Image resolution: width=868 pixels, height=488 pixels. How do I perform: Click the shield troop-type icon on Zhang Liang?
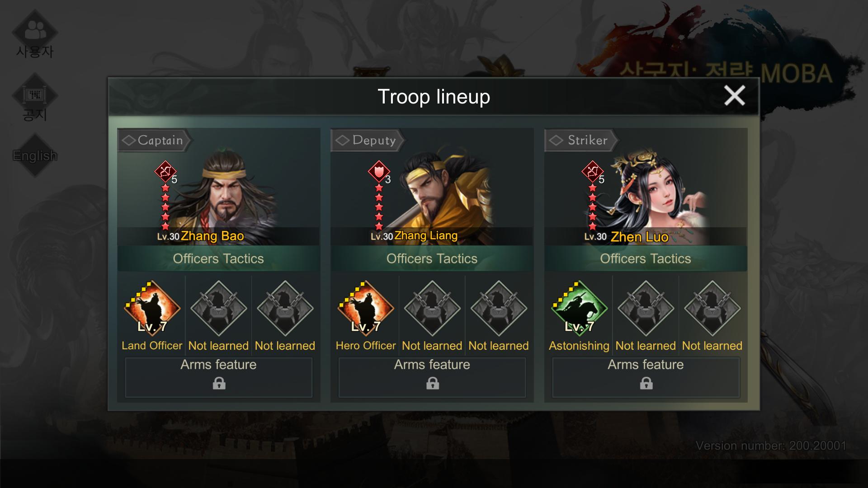click(379, 171)
